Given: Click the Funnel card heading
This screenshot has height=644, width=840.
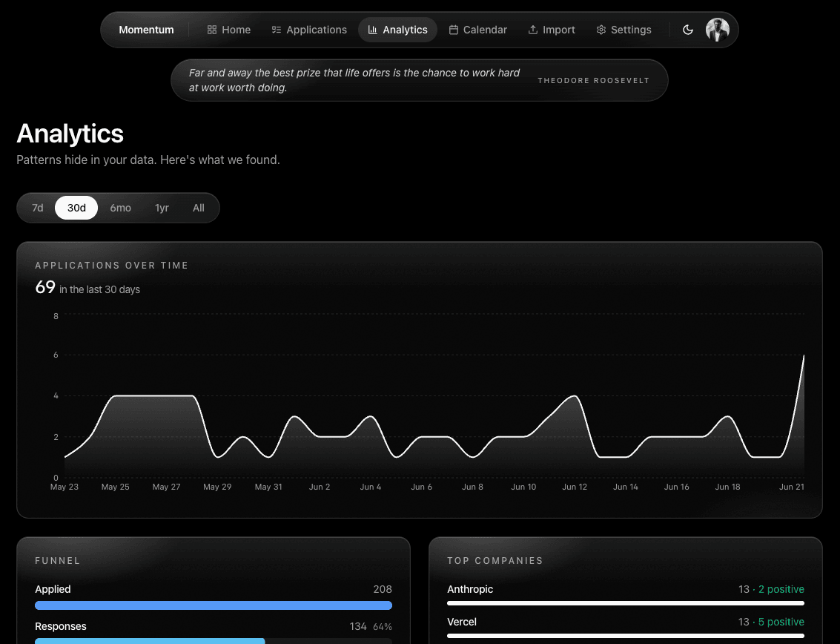Looking at the screenshot, I should [57, 561].
